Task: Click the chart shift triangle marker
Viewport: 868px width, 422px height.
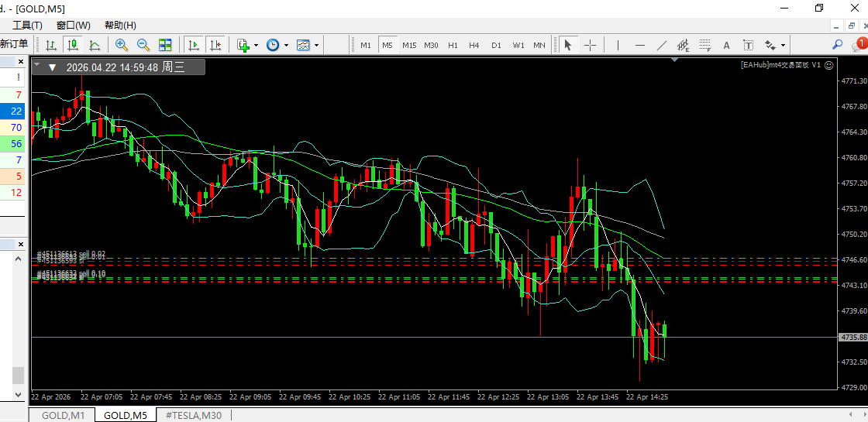Action: 675,60
